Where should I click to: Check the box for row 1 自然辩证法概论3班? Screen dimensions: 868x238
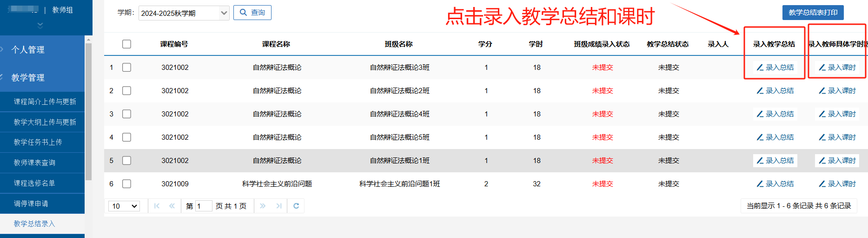point(126,68)
